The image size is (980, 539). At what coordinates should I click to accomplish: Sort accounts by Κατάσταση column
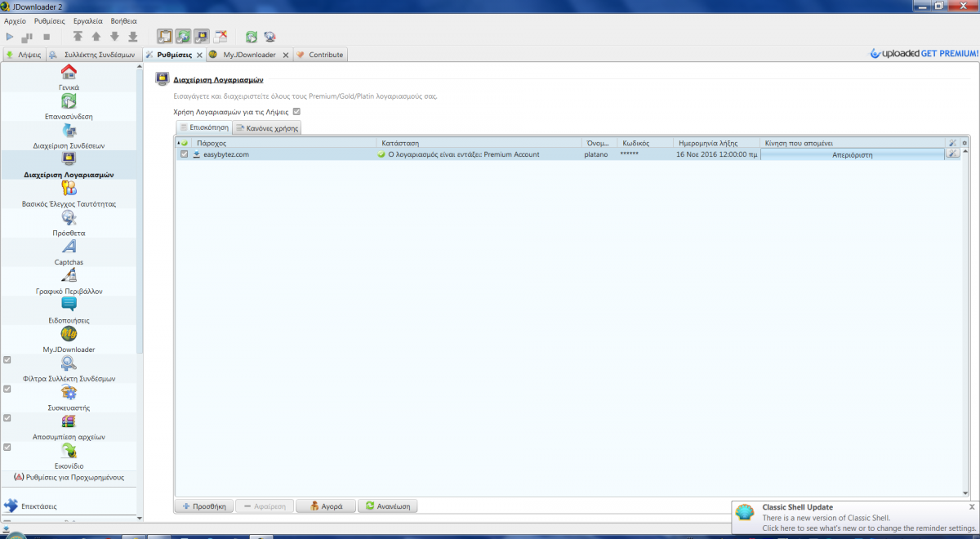(479, 143)
